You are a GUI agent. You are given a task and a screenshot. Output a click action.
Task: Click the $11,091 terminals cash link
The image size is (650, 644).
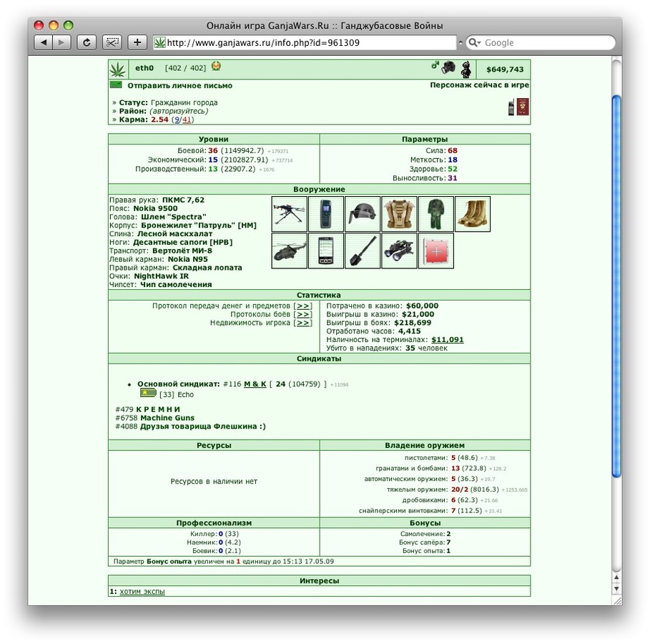pos(448,339)
